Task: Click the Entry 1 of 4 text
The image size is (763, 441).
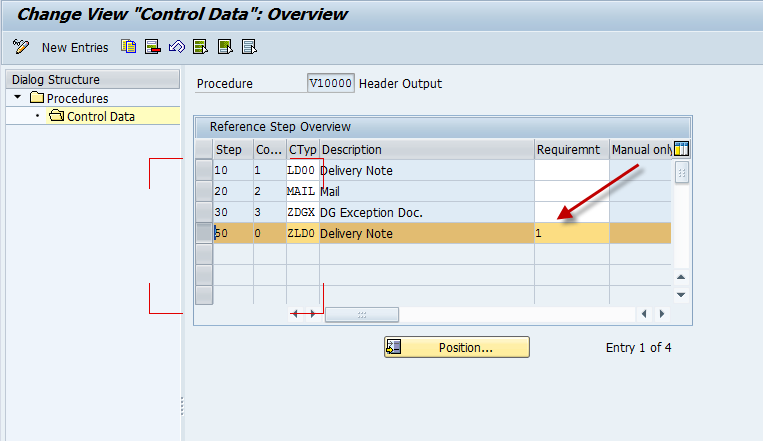Action: [x=638, y=348]
